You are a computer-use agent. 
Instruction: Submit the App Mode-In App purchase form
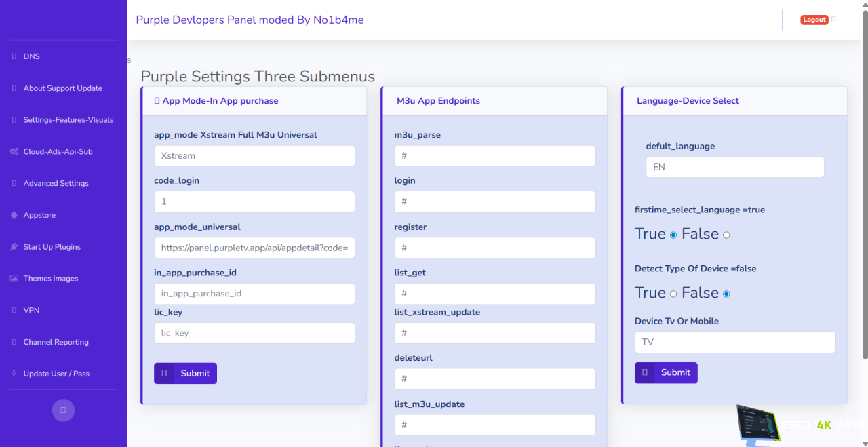click(x=185, y=373)
